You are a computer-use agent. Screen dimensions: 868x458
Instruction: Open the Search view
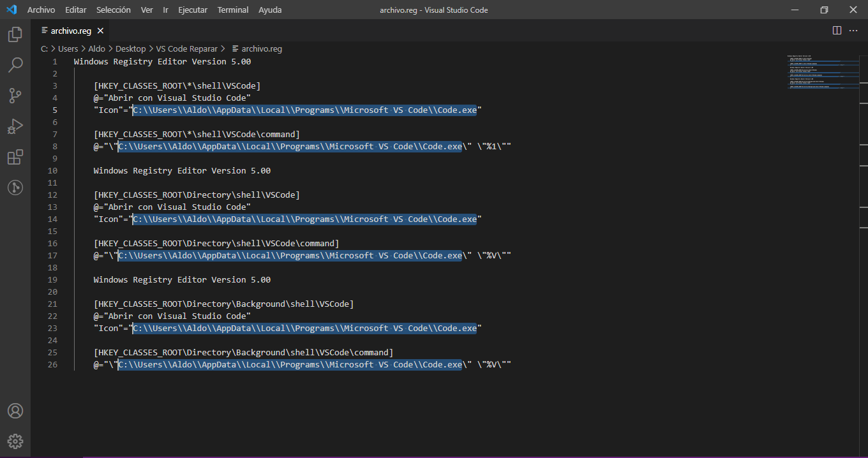point(15,64)
